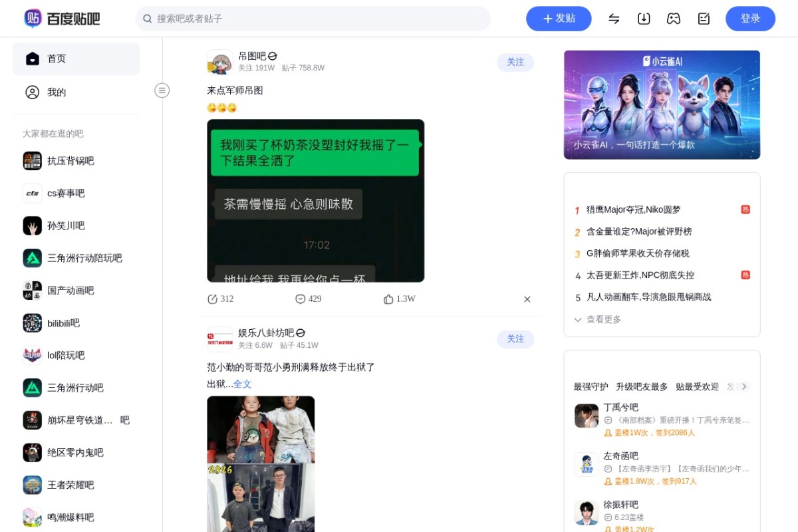This screenshot has height=532, width=798.
Task: Open bilibili吧 avatar icon
Action: pyautogui.click(x=33, y=323)
